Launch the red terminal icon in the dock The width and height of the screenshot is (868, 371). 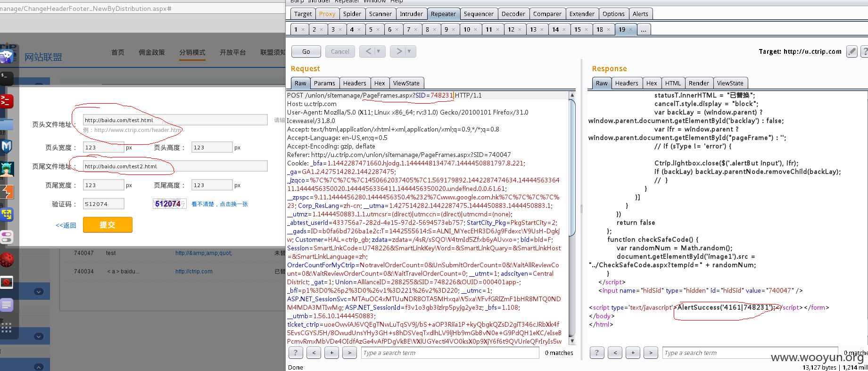[6, 101]
